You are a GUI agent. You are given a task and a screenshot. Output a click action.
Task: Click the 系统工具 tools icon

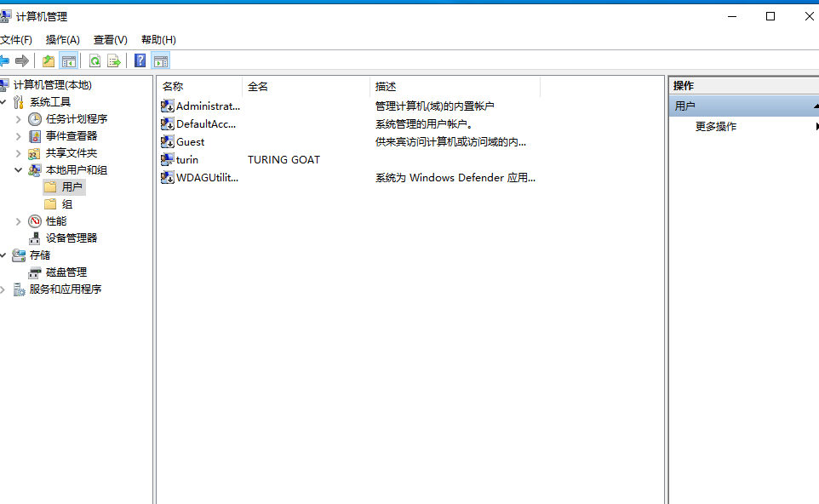tap(19, 102)
